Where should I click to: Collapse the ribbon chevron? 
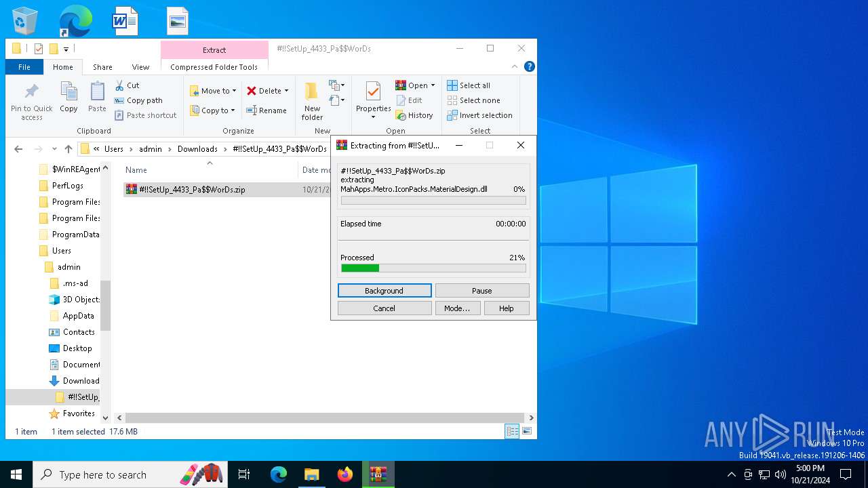point(515,66)
